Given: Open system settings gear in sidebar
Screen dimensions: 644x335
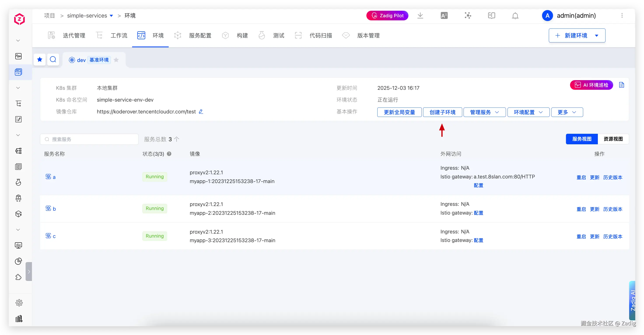Looking at the screenshot, I should (19, 303).
